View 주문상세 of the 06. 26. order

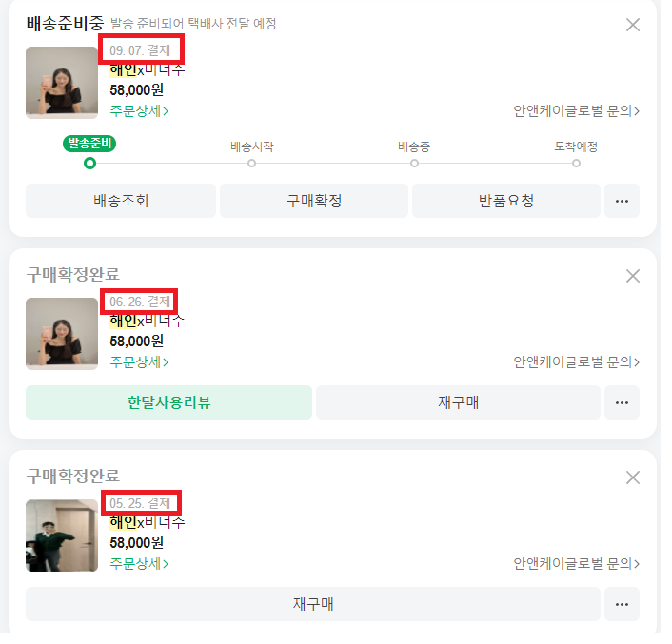point(139,362)
